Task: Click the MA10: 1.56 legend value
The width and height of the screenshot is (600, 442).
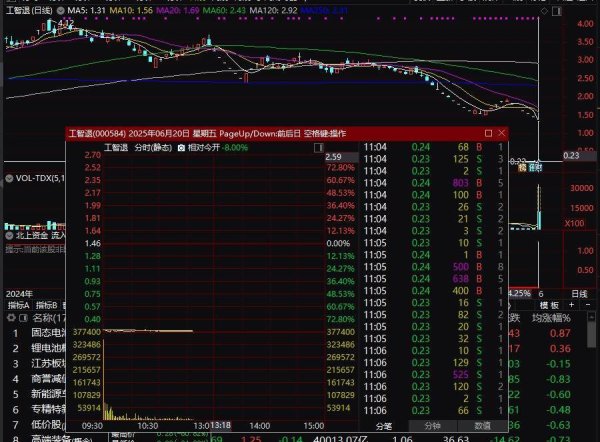Action: [x=131, y=10]
